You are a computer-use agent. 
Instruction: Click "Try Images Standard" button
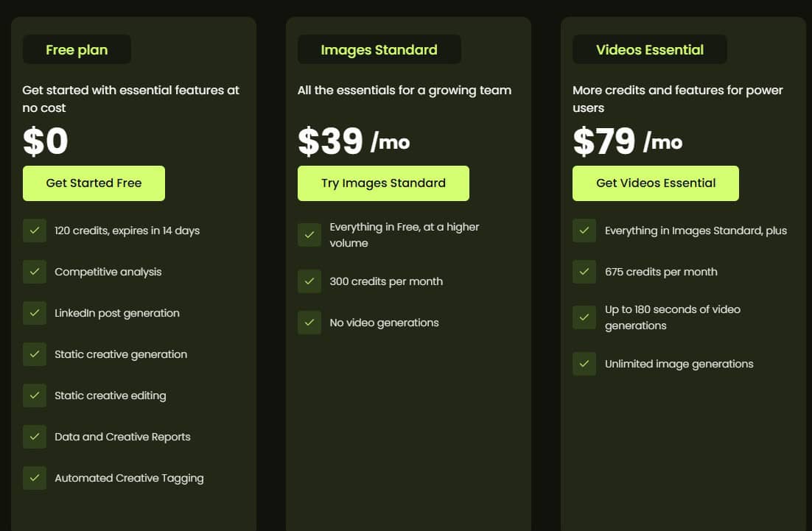(383, 183)
